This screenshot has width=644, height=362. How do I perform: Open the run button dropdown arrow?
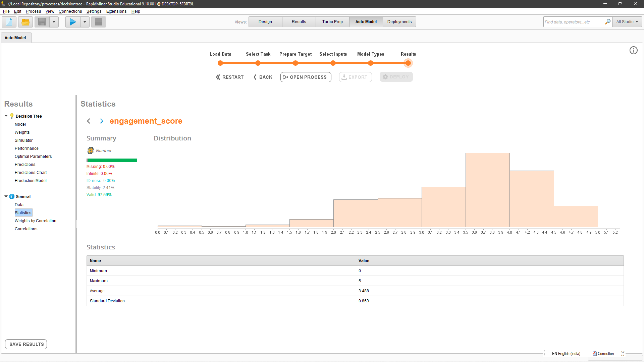click(85, 22)
